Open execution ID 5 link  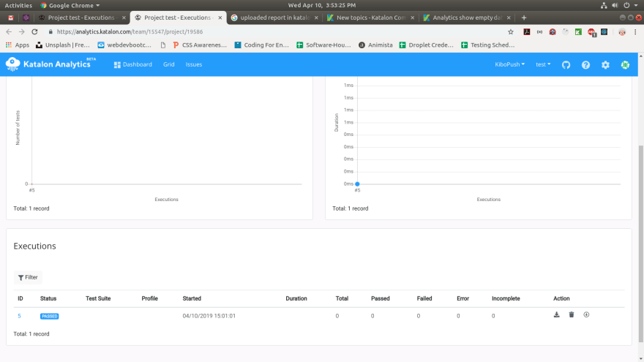coord(19,316)
